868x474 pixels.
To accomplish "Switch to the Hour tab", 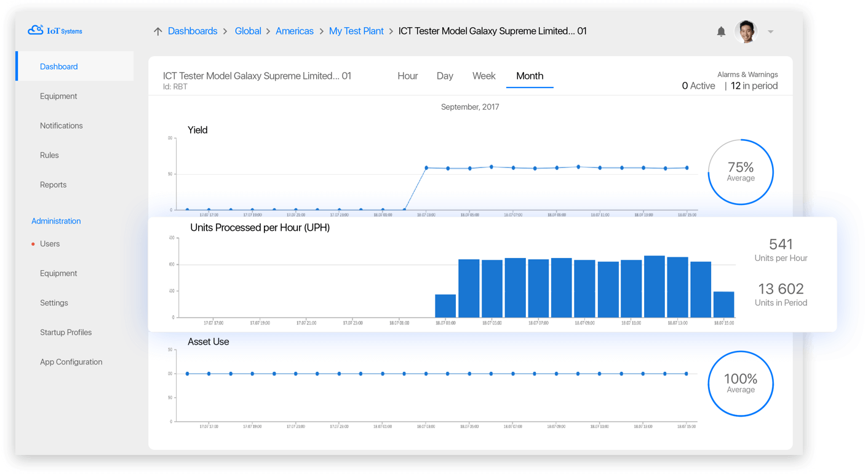I will (407, 76).
